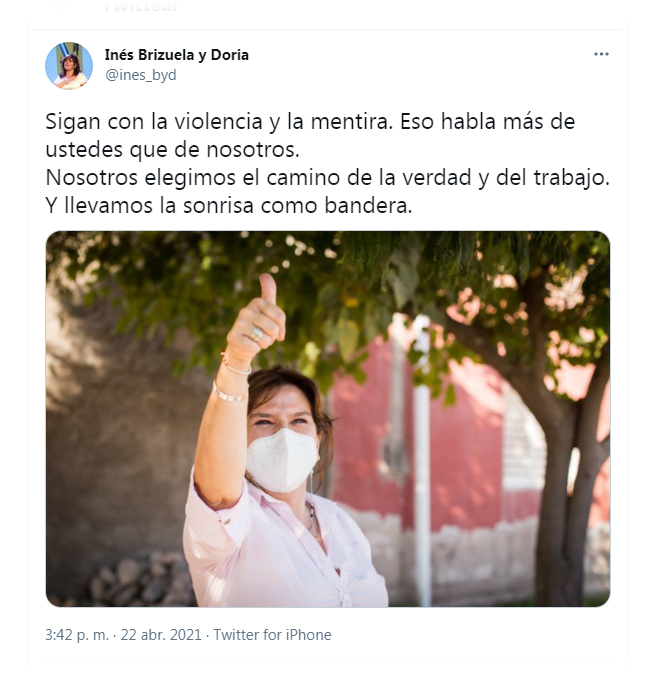Click the sentence 'Y llevamos la sonrisa como bandera.'
Screen dimensions: 653x682
point(228,206)
